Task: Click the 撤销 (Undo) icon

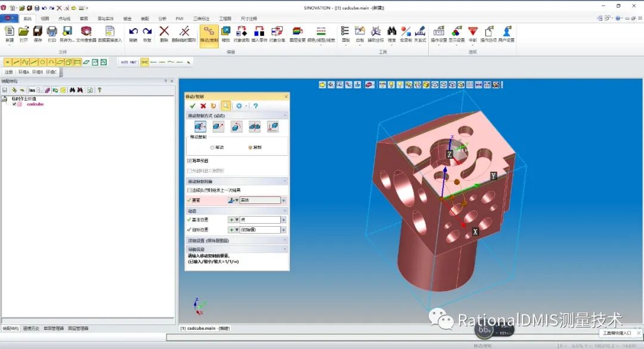Action: coord(134,32)
